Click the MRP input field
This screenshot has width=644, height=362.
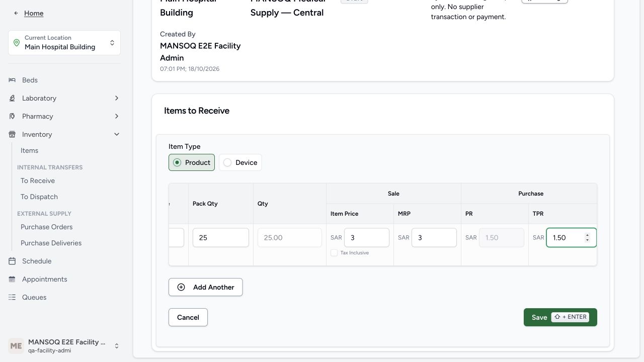pos(434,238)
